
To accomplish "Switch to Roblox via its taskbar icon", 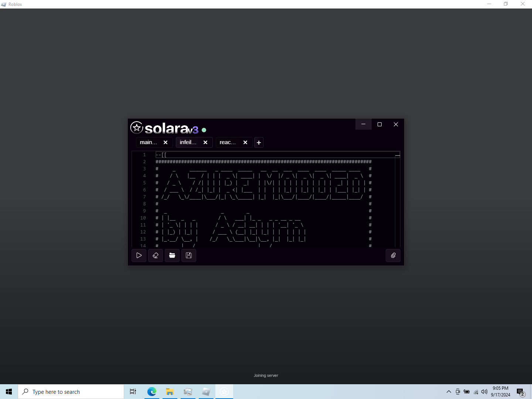I will click(x=206, y=392).
